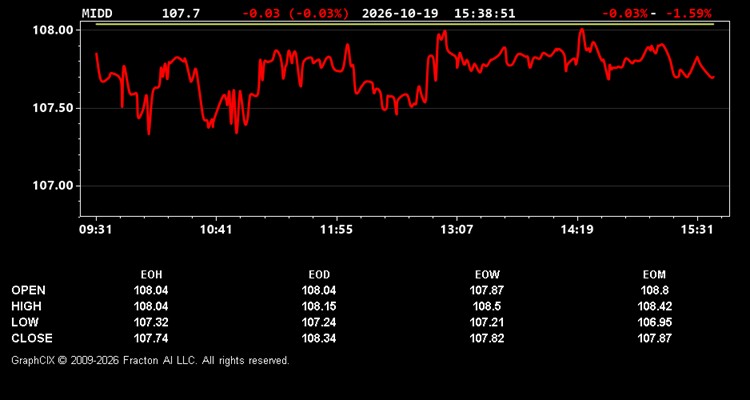Pick the EOW low value 107.21
Image resolution: width=750 pixels, height=400 pixels.
(x=487, y=322)
